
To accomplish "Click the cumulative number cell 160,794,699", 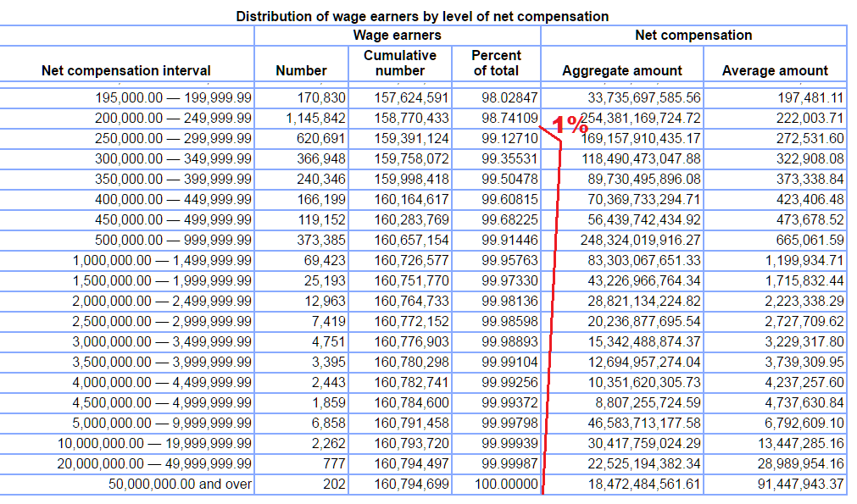I will click(411, 485).
